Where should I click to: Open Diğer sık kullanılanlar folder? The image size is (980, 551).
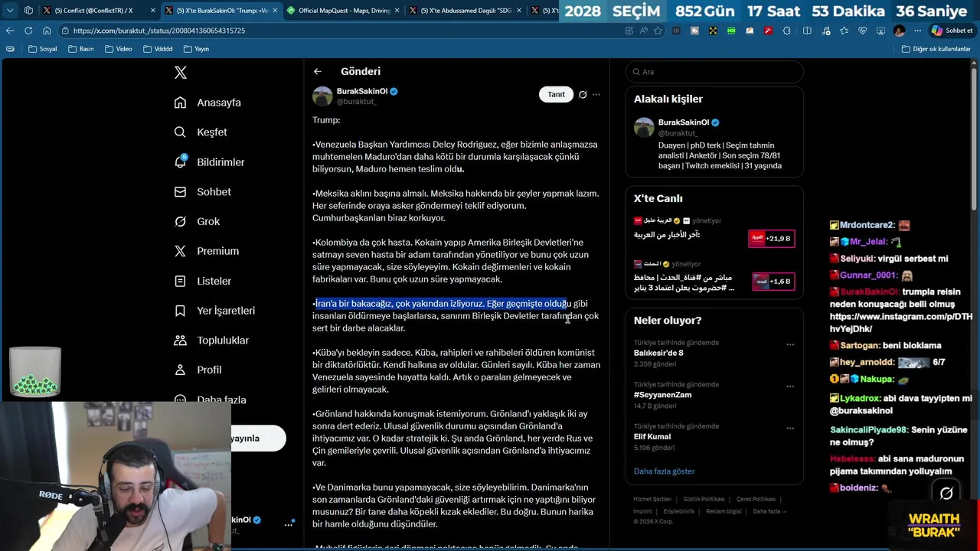[x=936, y=49]
